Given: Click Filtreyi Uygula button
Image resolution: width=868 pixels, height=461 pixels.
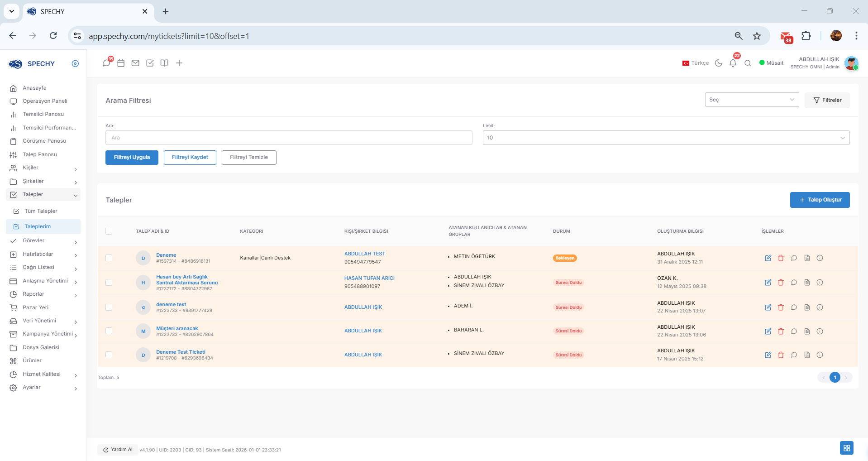Looking at the screenshot, I should (x=132, y=158).
